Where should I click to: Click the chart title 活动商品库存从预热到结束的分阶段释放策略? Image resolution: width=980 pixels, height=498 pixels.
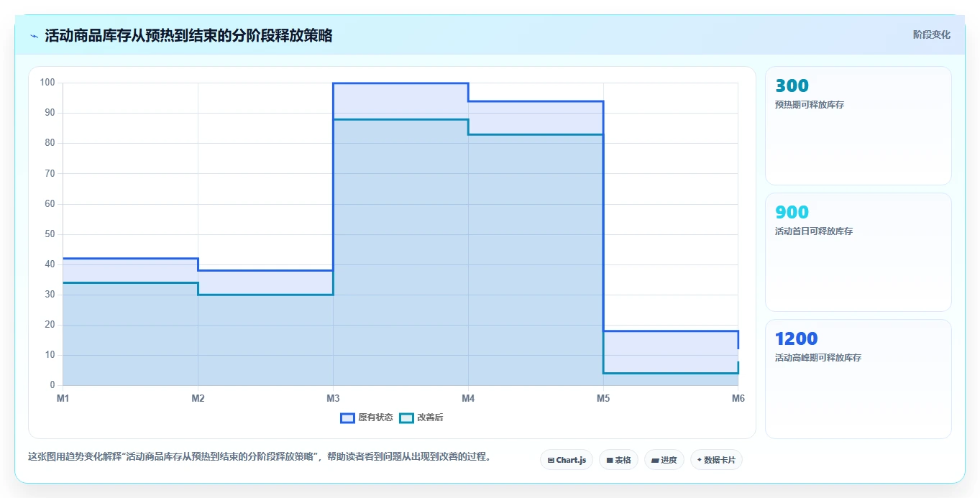(x=188, y=35)
